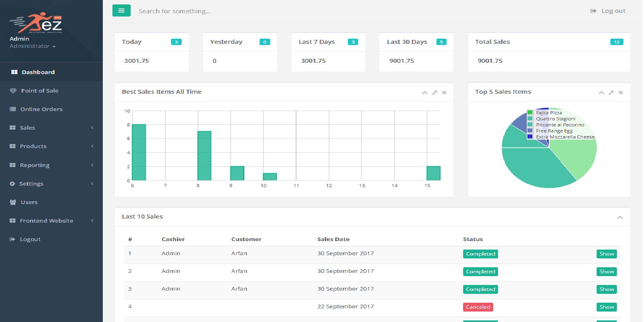Click the wrench icon in Top 5 Sales panel
Viewport: 644px width, 322px height.
tap(611, 93)
